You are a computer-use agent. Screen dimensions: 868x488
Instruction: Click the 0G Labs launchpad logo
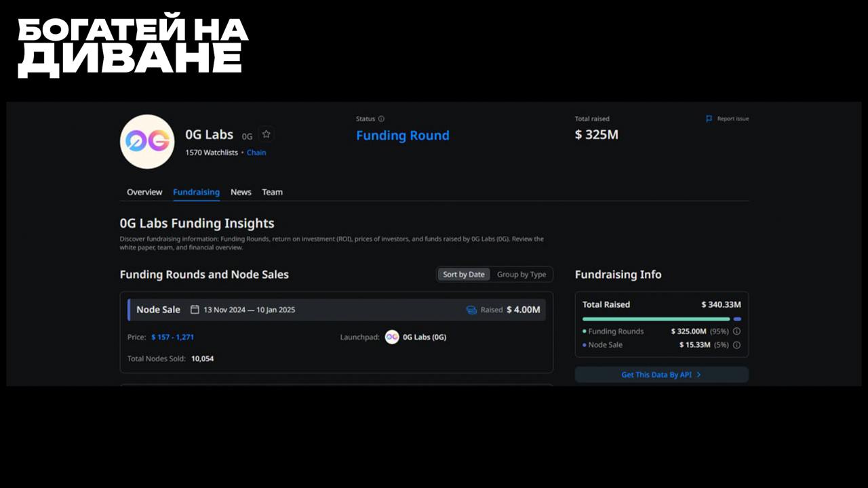click(x=392, y=337)
